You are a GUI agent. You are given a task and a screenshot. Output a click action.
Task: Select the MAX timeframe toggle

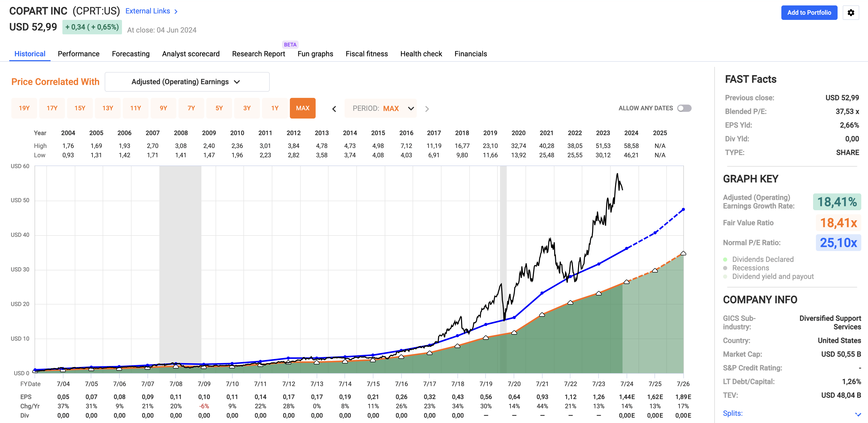302,108
